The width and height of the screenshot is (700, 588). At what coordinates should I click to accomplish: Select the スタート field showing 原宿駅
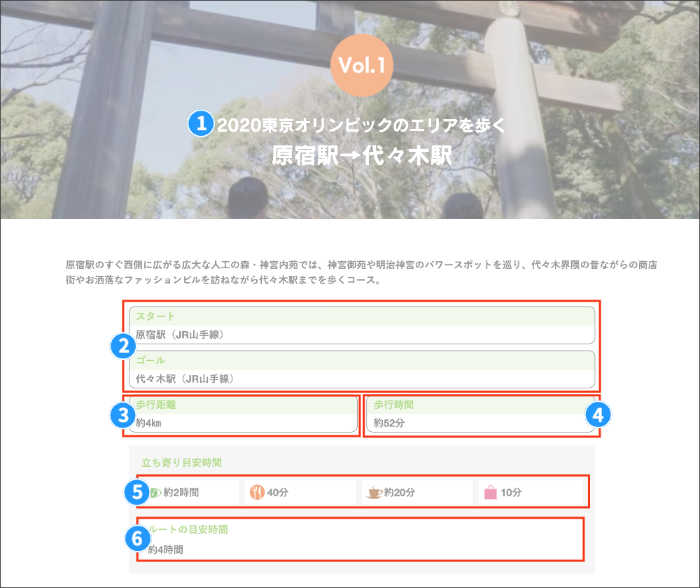pos(361,325)
